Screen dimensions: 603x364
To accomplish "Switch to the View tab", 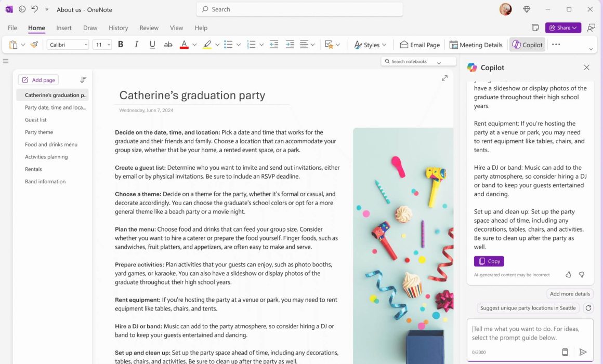I will (x=177, y=28).
